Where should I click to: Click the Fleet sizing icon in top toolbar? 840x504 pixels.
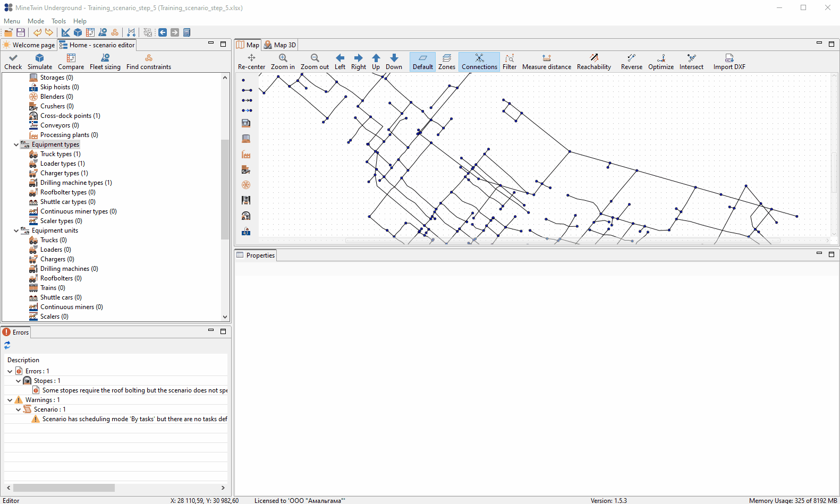(103, 32)
